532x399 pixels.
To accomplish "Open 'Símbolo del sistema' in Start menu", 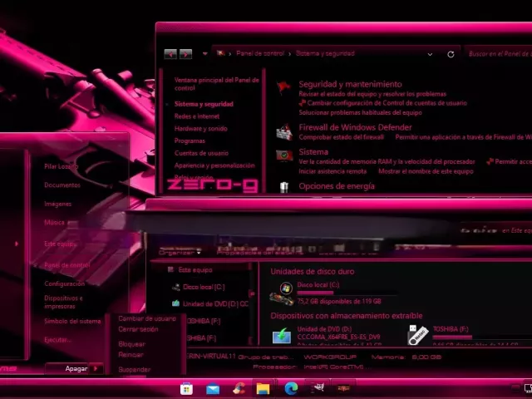I will tap(72, 322).
